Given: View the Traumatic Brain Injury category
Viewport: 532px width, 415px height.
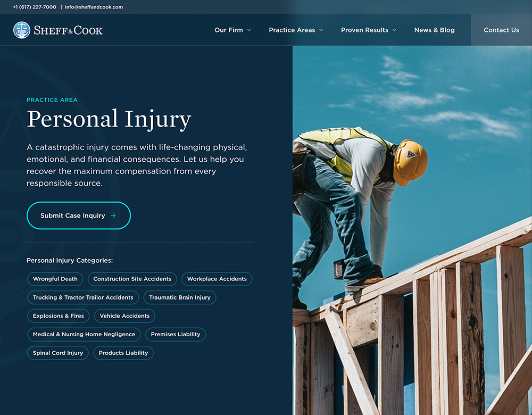Looking at the screenshot, I should tap(180, 297).
